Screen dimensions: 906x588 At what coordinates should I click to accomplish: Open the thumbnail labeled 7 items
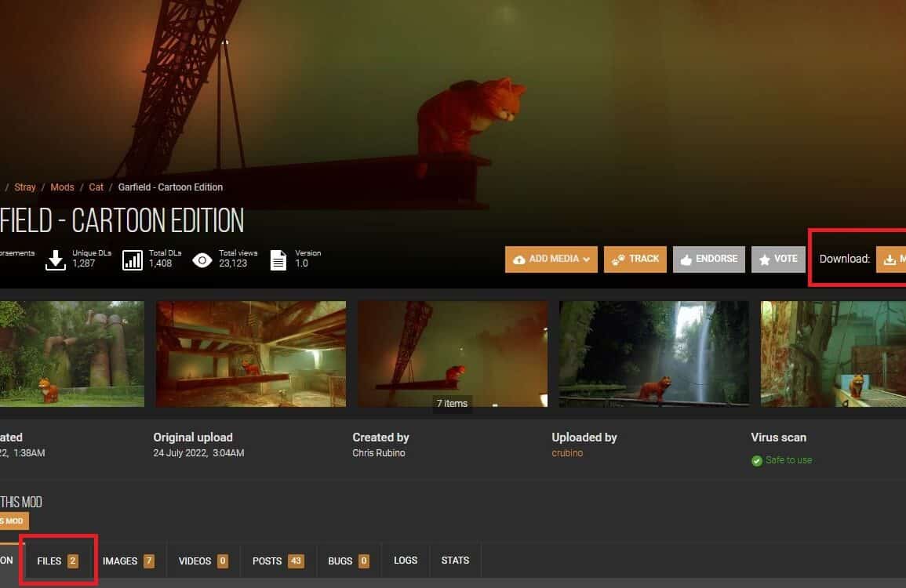(x=453, y=354)
